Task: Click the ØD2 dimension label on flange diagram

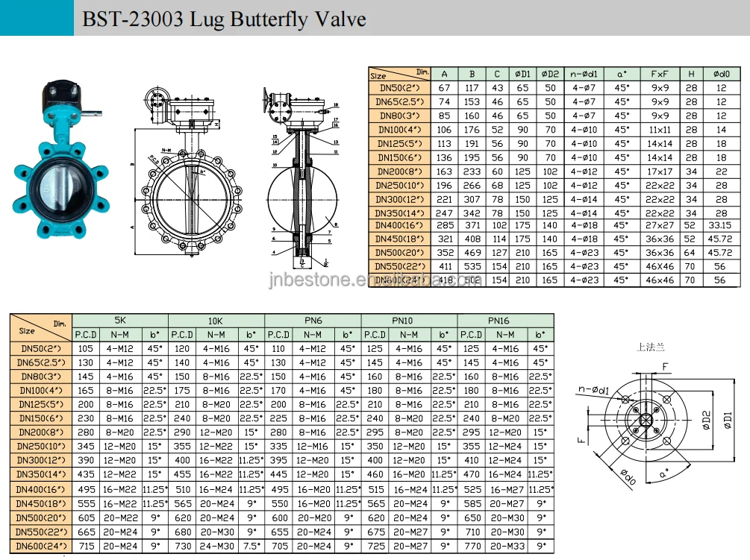Action: (x=705, y=420)
